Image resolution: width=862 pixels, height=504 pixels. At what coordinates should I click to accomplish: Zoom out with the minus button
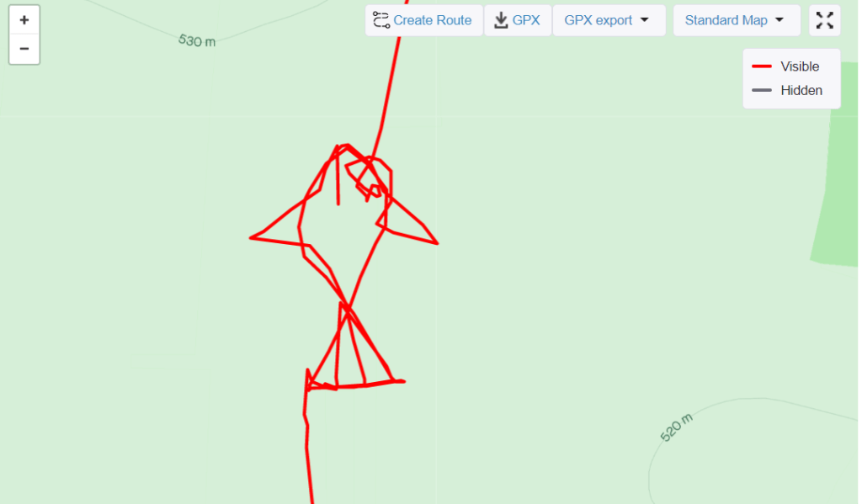pyautogui.click(x=24, y=49)
